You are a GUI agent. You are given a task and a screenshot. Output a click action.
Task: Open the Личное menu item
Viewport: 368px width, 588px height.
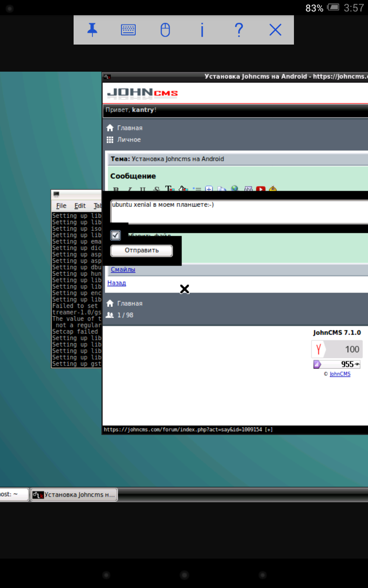[129, 140]
